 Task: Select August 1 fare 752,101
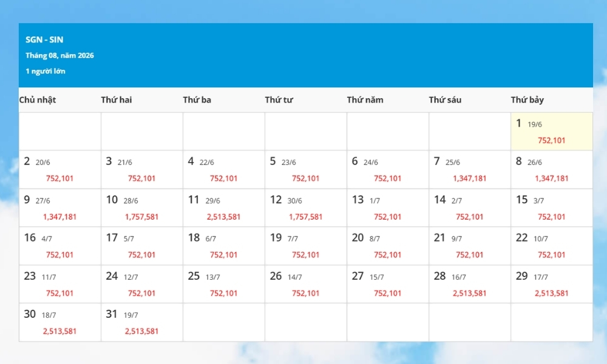552,132
